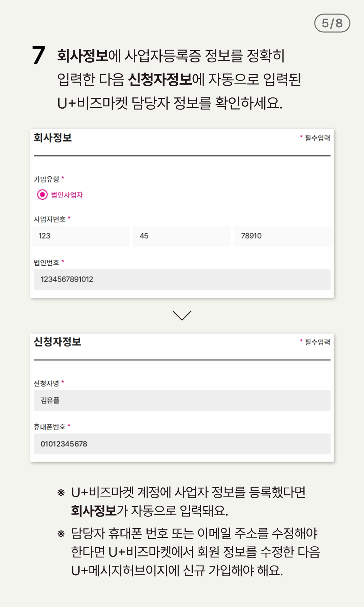Image resolution: width=364 pixels, height=607 pixels.
Task: Click the 신청자명 field showing 김유플
Action: [x=182, y=400]
